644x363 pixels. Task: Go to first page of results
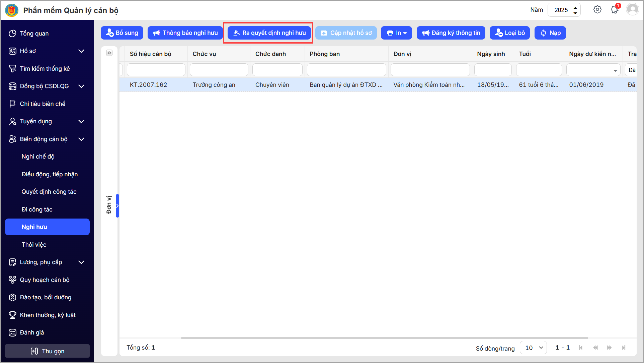pyautogui.click(x=581, y=348)
